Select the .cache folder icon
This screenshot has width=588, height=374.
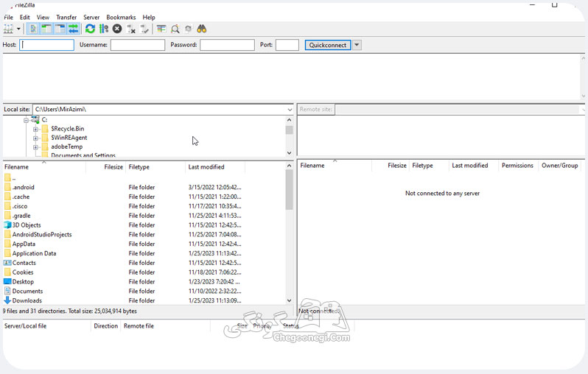point(7,197)
